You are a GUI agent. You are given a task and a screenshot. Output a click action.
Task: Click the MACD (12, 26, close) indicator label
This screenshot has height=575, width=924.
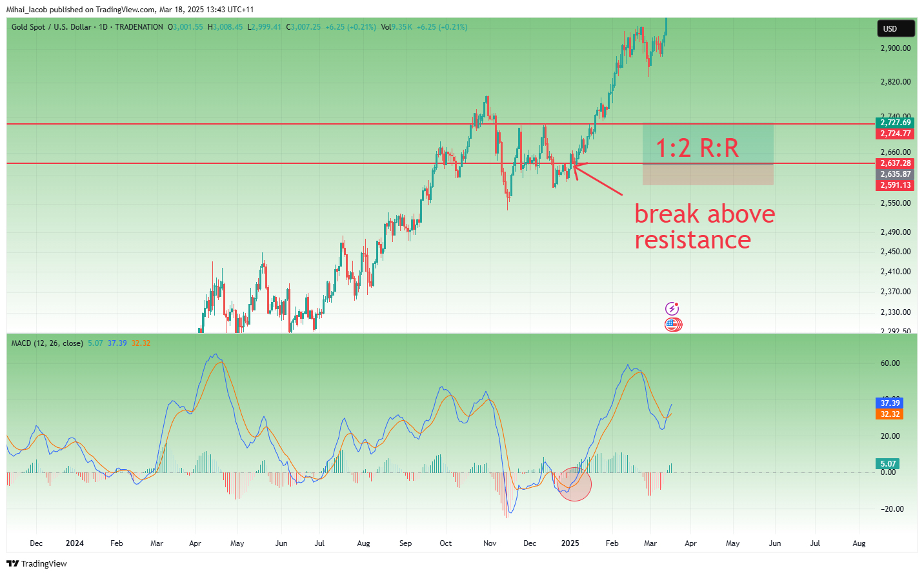point(47,343)
